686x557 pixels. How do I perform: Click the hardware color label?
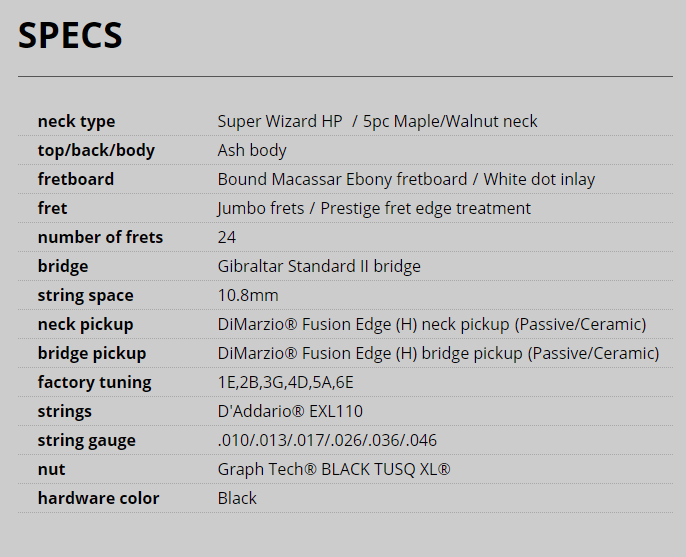click(x=98, y=498)
